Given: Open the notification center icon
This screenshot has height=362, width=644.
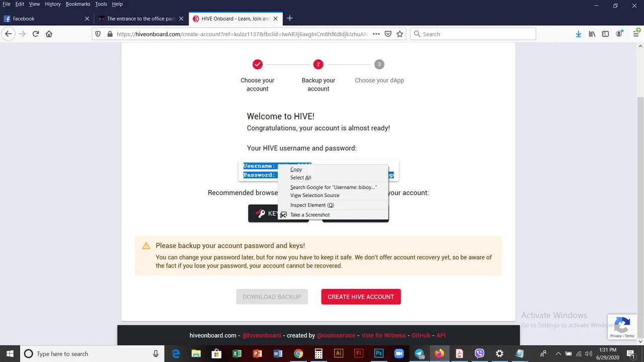Looking at the screenshot, I should point(630,353).
